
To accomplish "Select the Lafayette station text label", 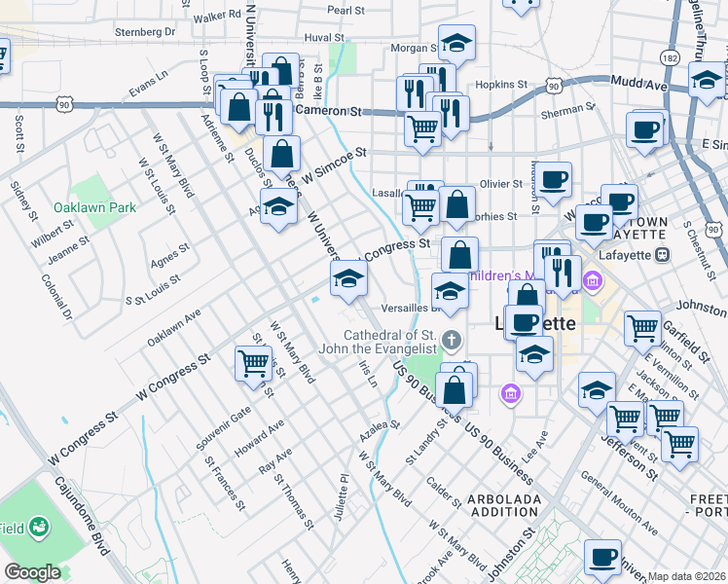I will coord(625,255).
